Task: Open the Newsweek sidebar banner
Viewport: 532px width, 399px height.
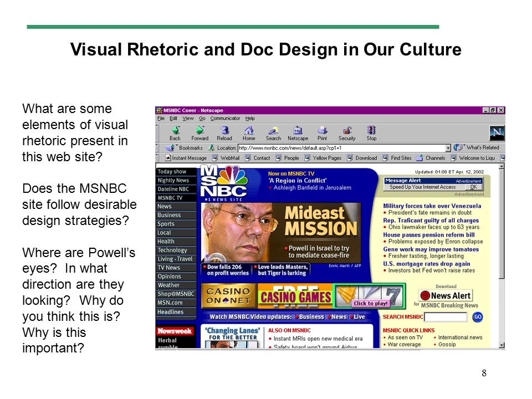Action: click(175, 331)
